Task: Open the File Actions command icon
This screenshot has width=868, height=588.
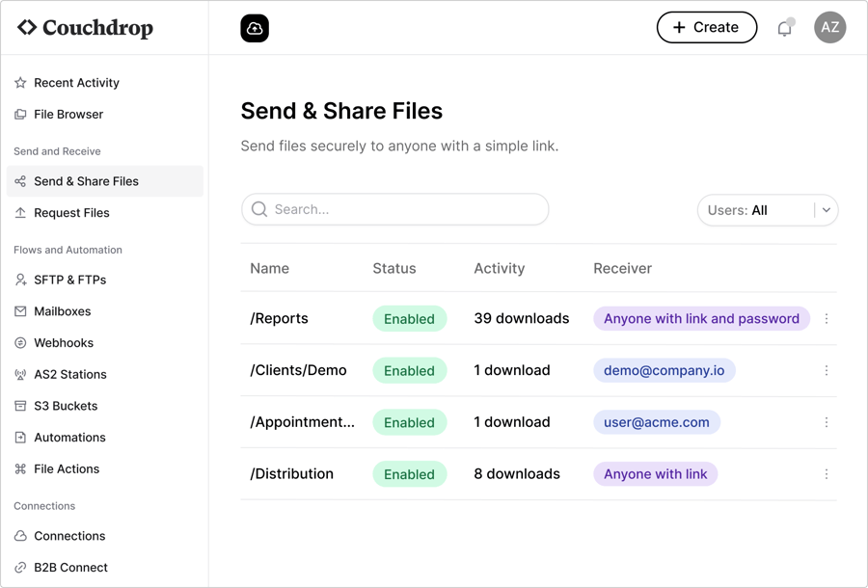Action: pyautogui.click(x=21, y=468)
